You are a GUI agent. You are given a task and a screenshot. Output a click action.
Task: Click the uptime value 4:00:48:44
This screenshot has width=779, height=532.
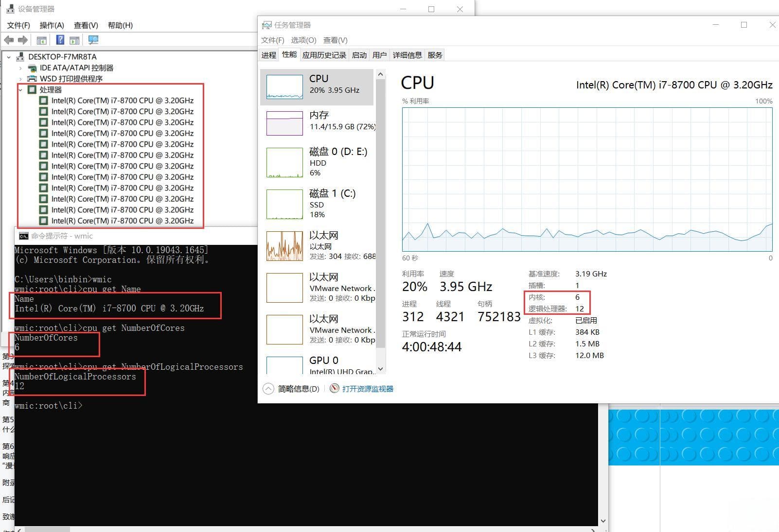[x=432, y=347]
